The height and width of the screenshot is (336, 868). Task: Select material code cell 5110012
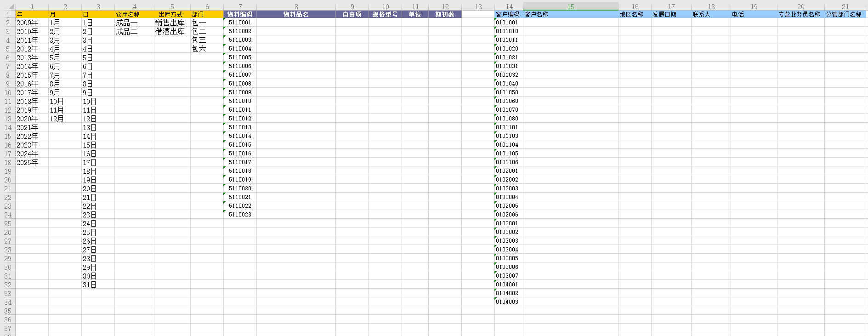click(x=240, y=119)
